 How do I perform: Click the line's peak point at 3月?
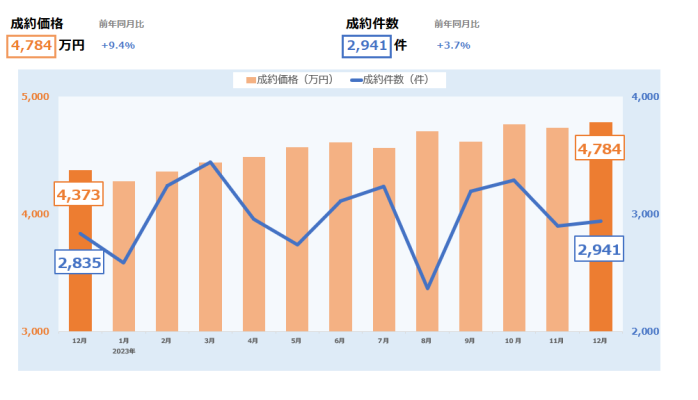click(x=210, y=162)
